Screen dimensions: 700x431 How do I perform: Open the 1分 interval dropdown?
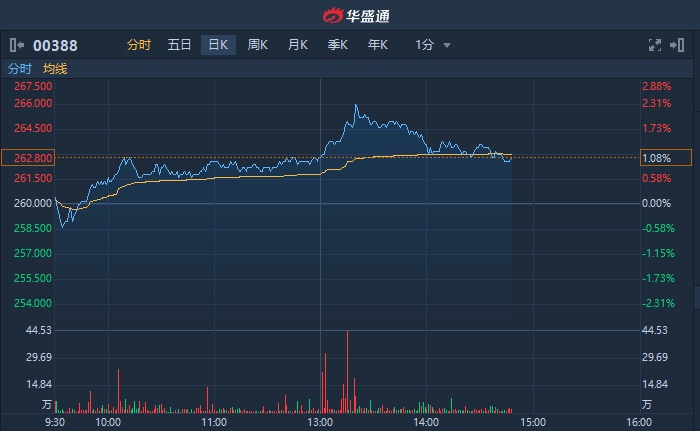click(x=432, y=45)
